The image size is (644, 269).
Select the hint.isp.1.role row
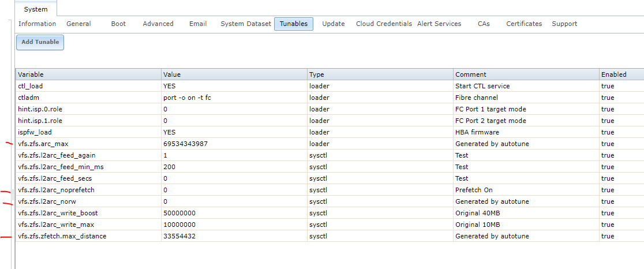coord(330,121)
